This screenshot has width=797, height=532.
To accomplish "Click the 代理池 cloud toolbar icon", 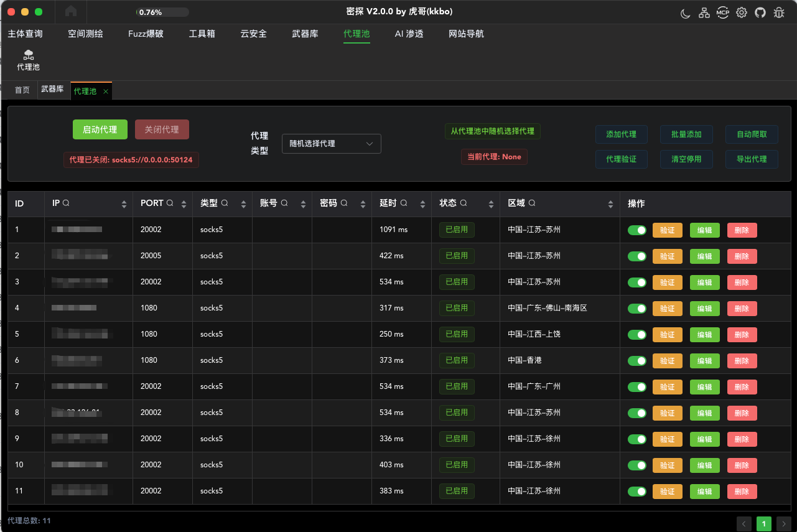I will [x=29, y=60].
